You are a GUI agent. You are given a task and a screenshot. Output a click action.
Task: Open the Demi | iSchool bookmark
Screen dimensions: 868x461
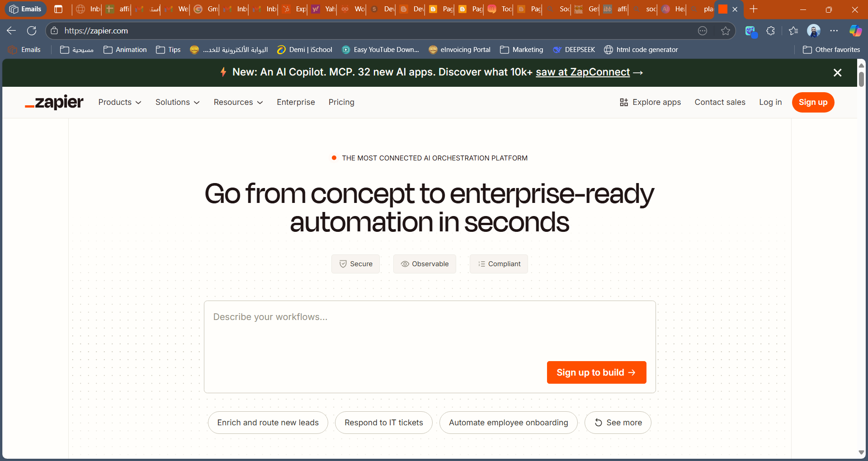pyautogui.click(x=305, y=50)
